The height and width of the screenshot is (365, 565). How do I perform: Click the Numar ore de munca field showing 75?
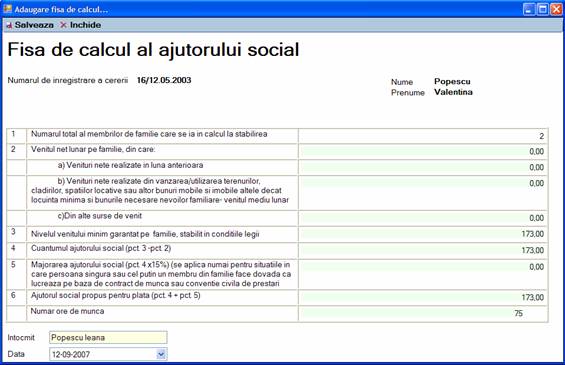(x=423, y=313)
